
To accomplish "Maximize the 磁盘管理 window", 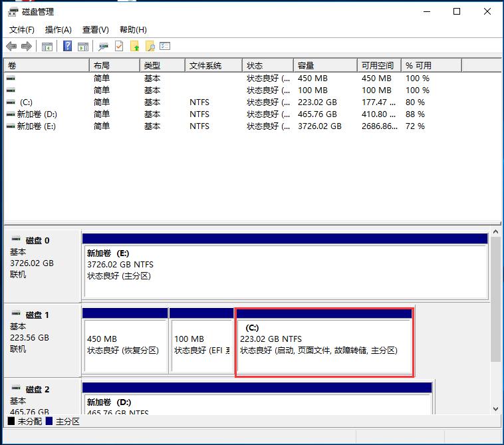I will click(456, 11).
